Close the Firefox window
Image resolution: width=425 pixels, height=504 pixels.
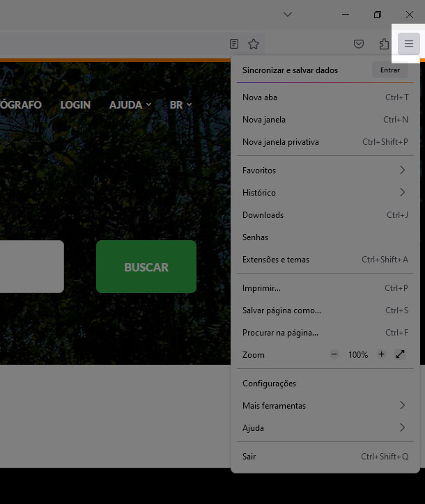[x=409, y=15]
